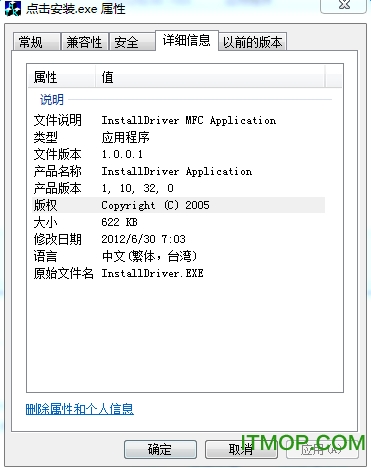The width and height of the screenshot is (371, 468).
Task: Click the 详细信息 tab
Action: pyautogui.click(x=187, y=40)
